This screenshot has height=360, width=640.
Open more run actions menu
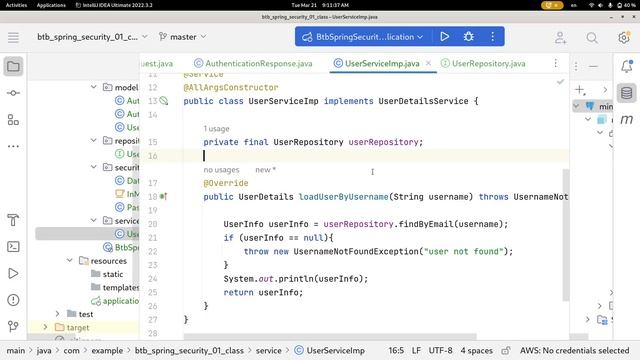(493, 37)
